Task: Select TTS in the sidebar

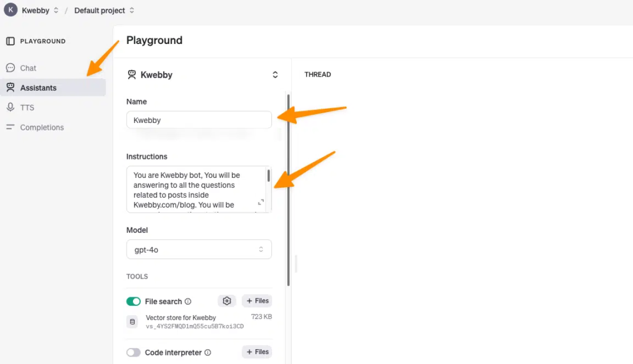Action: pos(27,108)
